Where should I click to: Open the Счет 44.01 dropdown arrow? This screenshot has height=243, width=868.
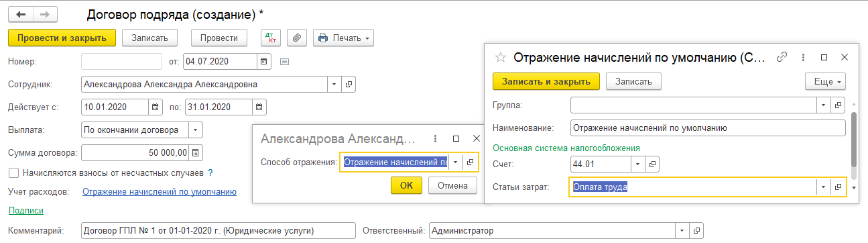coord(637,164)
